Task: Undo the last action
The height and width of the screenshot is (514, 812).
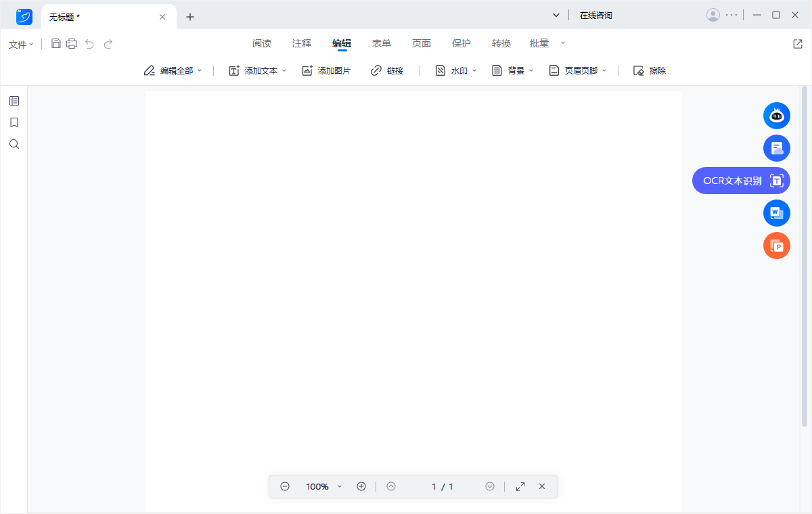Action: point(89,43)
